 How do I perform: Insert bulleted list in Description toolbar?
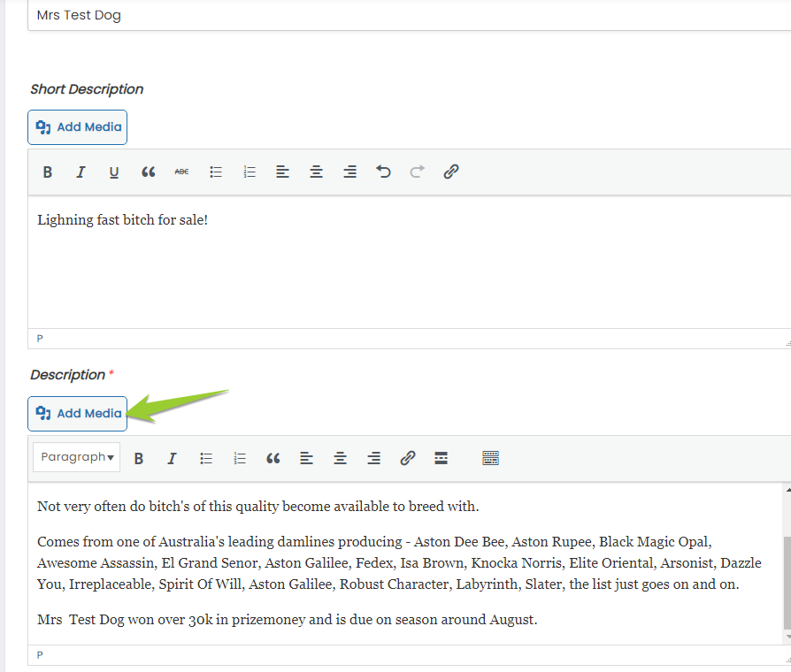pos(206,458)
